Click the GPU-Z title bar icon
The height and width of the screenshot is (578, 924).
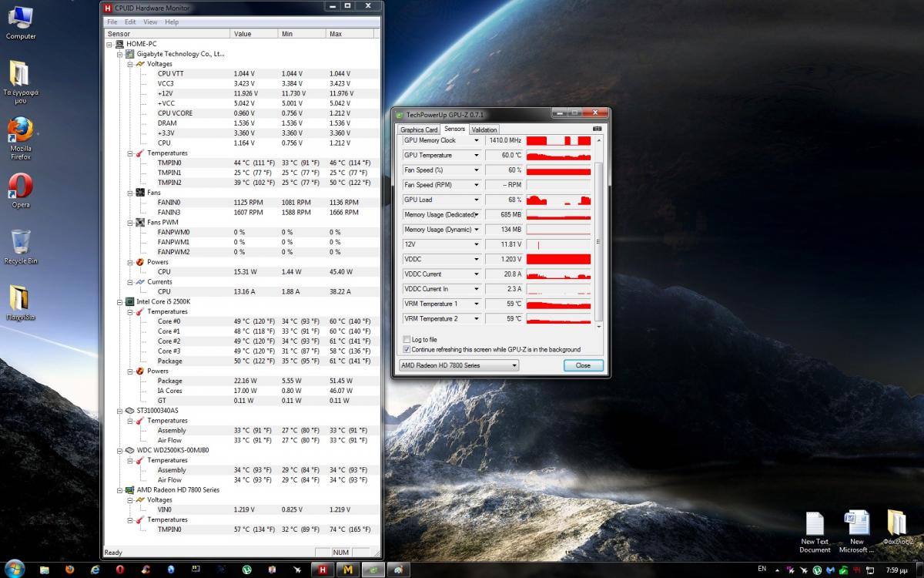coord(400,114)
